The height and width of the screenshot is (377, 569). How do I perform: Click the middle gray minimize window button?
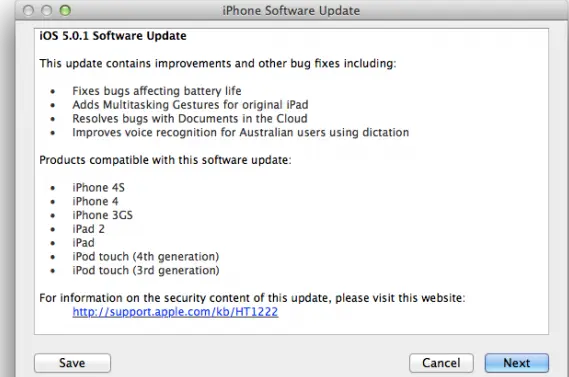coord(46,11)
